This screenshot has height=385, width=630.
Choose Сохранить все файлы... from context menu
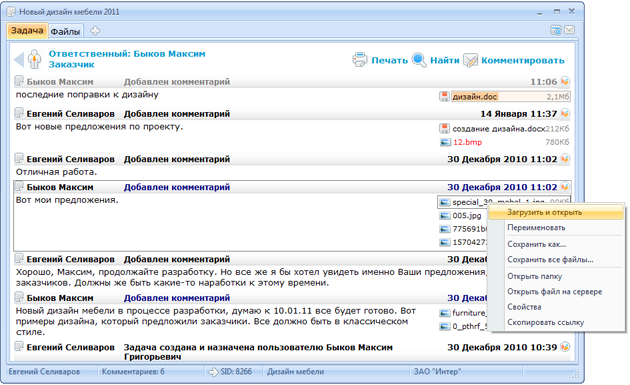click(x=556, y=260)
